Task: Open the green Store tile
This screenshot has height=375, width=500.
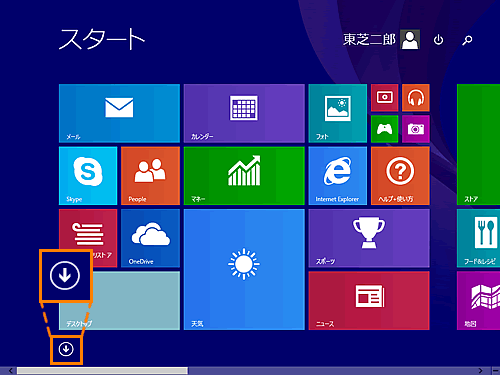Action: click(x=479, y=144)
